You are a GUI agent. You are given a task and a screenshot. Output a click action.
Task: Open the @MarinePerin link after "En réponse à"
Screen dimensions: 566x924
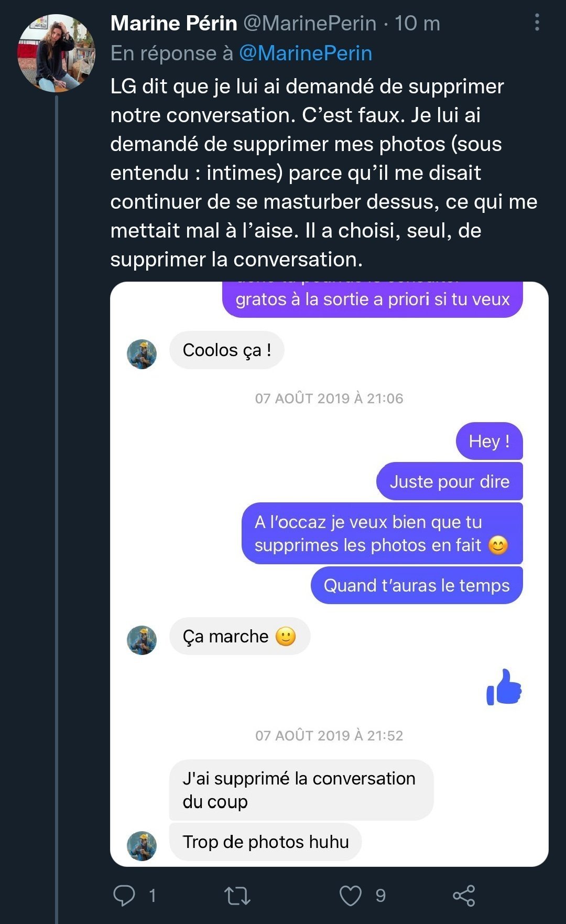(306, 53)
